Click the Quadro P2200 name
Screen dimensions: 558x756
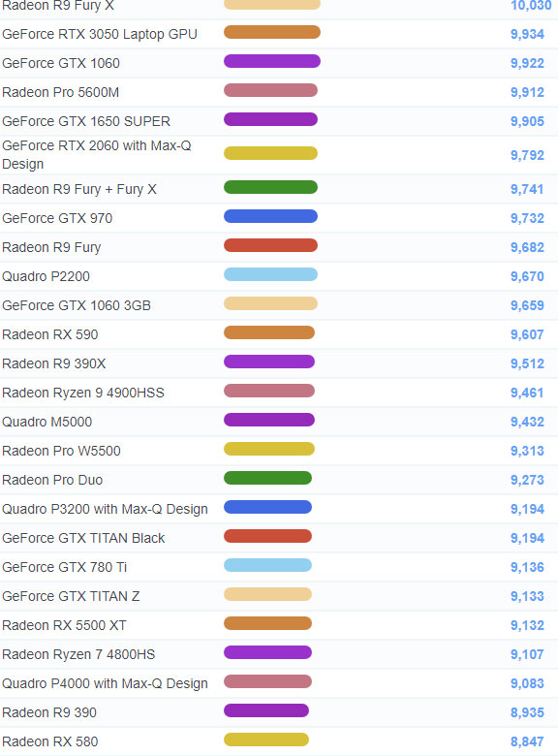coord(46,276)
